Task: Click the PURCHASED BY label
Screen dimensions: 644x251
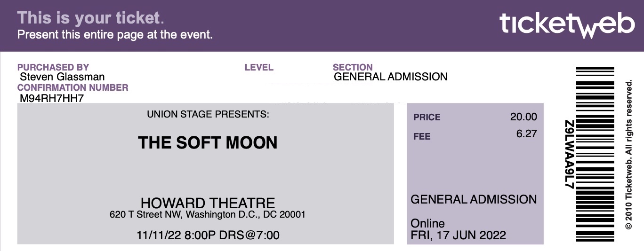Action: pyautogui.click(x=53, y=67)
